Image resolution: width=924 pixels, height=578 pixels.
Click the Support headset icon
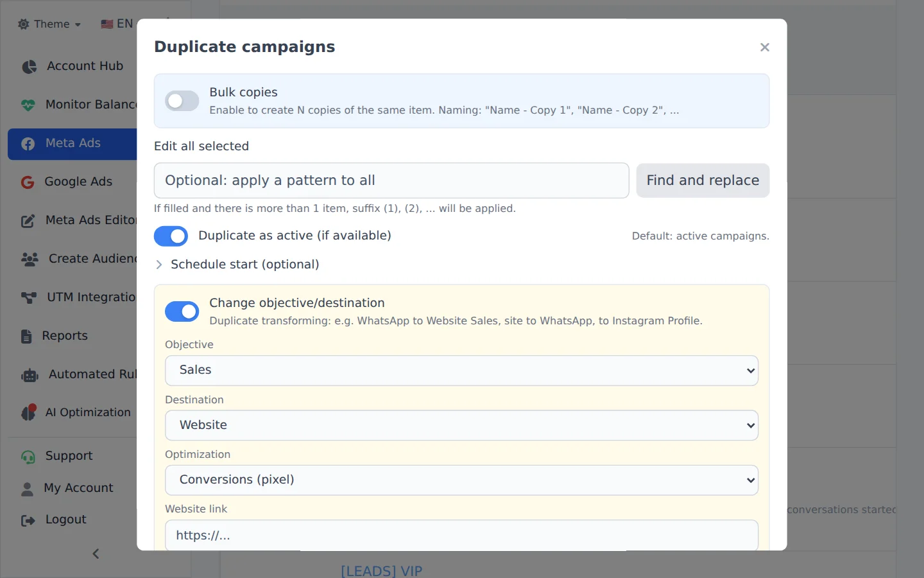coord(28,457)
